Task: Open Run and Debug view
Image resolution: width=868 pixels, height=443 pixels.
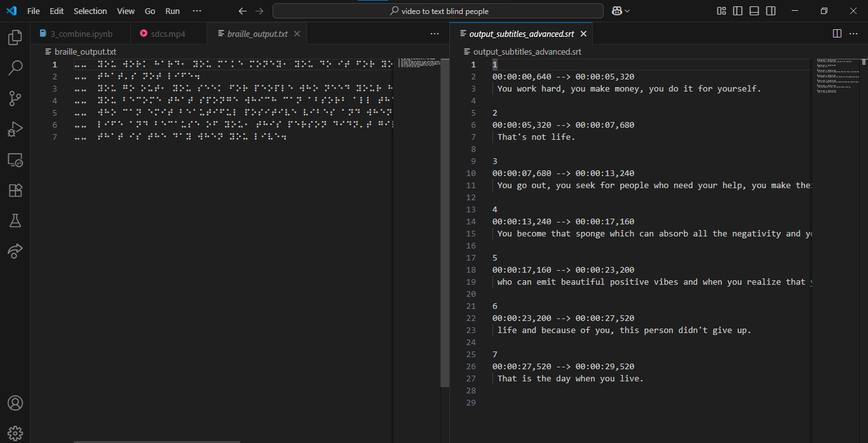Action: point(15,130)
